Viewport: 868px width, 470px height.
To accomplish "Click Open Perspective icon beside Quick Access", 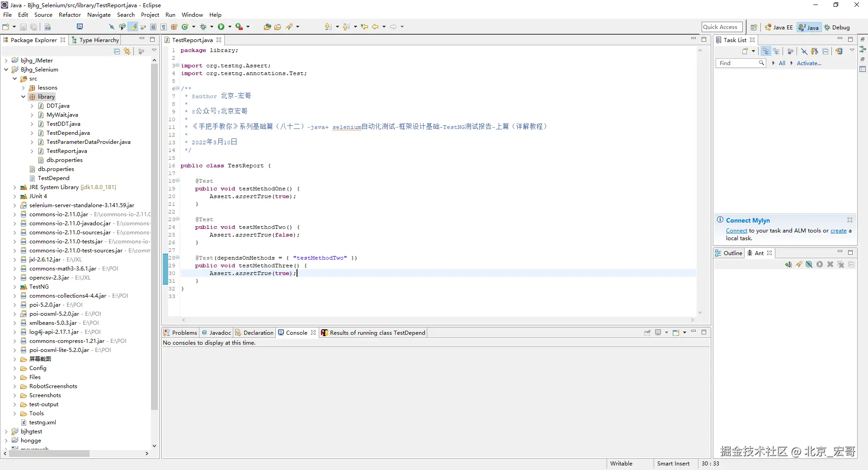I will (754, 28).
